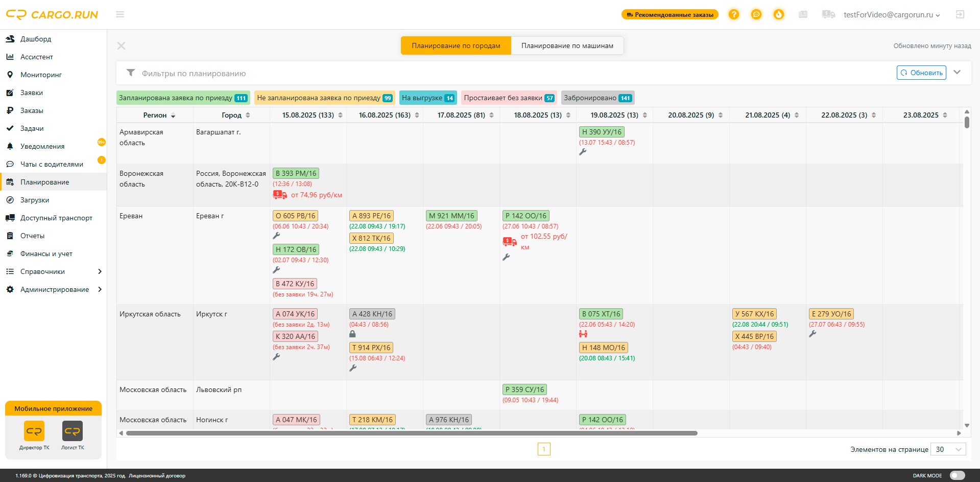Image resolution: width=980 pixels, height=482 pixels.
Task: Expand the planning filters chevron
Action: point(957,73)
